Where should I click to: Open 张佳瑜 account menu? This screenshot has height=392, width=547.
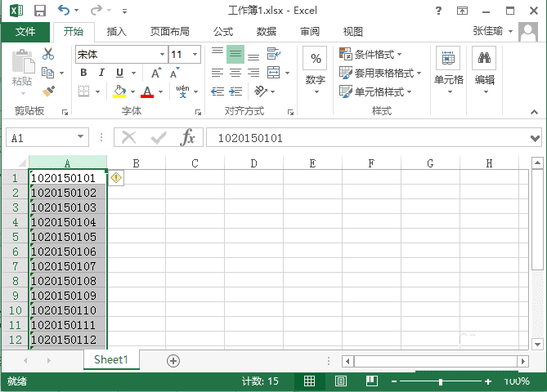[x=492, y=31]
